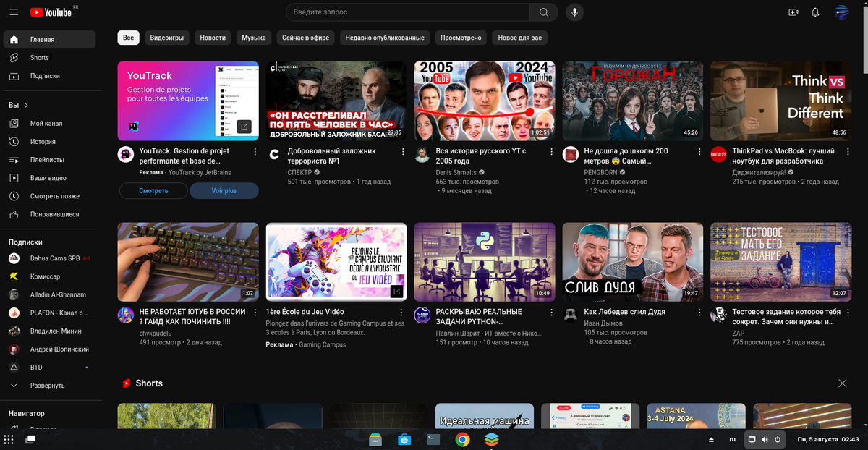Click the volume icon in tray
This screenshot has height=450, width=868.
click(765, 439)
